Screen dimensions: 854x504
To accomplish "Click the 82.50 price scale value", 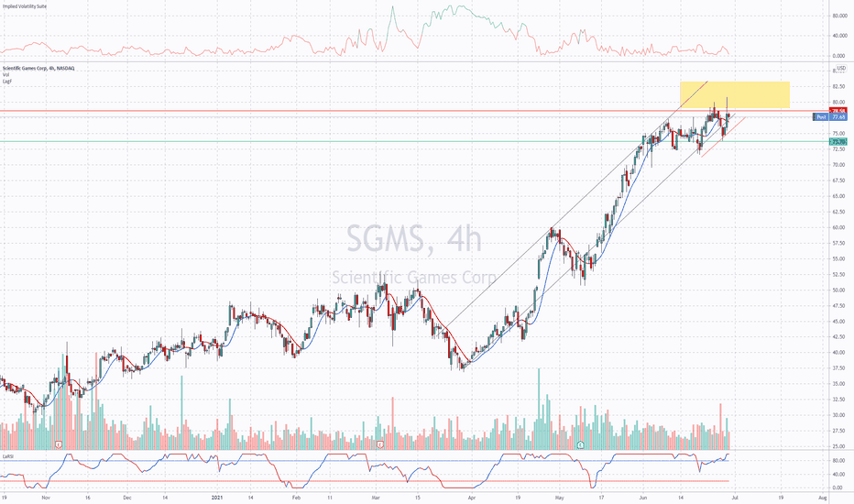I will pos(838,86).
